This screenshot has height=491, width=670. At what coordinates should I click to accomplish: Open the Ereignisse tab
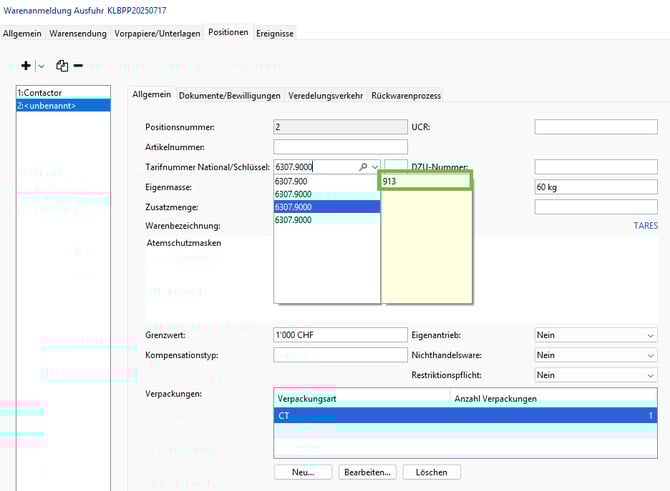275,33
